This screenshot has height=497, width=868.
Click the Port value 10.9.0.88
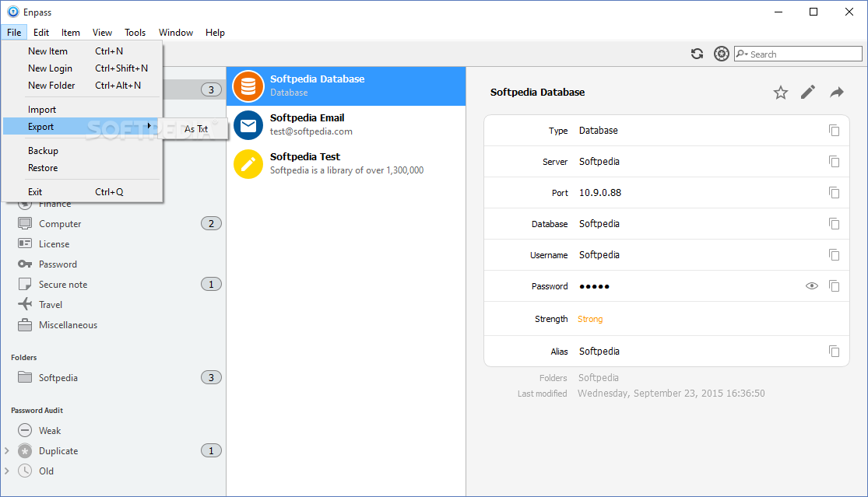pyautogui.click(x=600, y=192)
